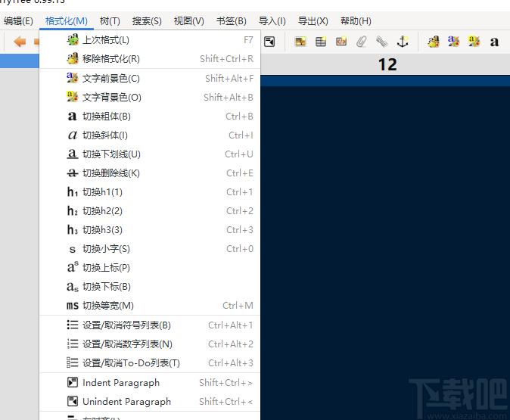Open the 书签(B) menu

coord(232,21)
